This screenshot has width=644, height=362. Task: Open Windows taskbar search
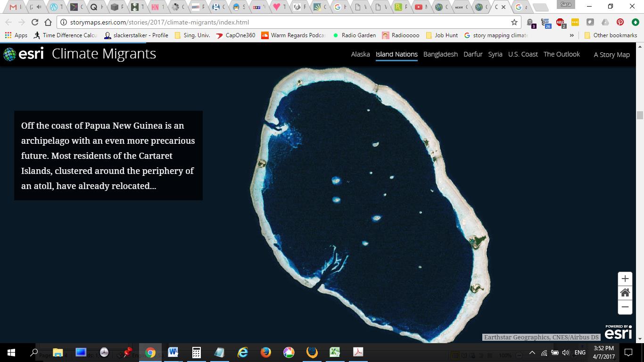tap(34, 353)
